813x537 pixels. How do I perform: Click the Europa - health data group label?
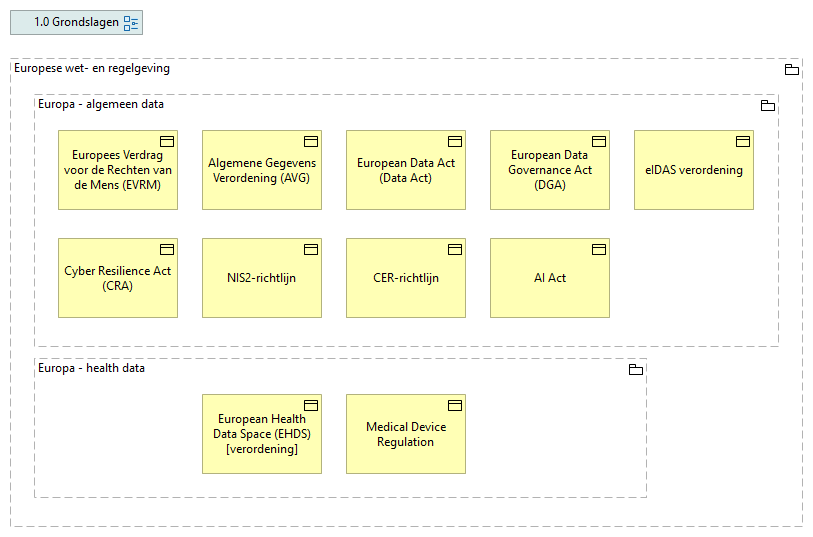(91, 368)
